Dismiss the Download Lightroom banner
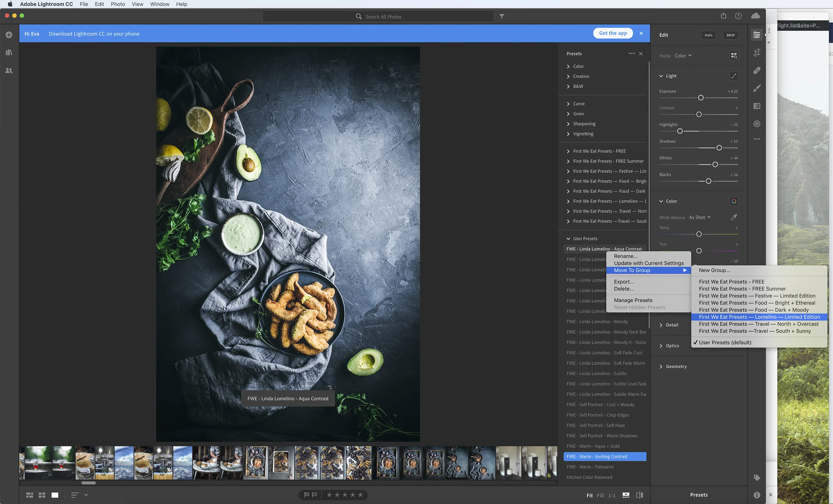 click(641, 33)
